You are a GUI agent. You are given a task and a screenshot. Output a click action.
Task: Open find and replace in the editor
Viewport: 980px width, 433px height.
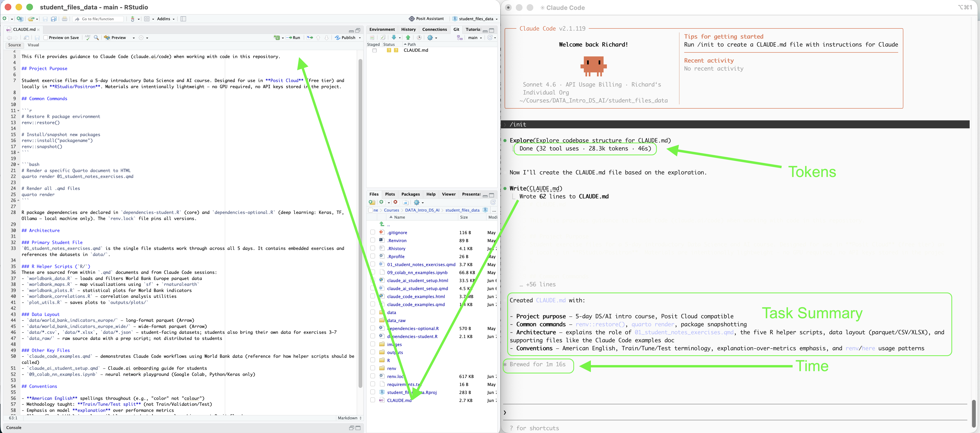coord(97,38)
